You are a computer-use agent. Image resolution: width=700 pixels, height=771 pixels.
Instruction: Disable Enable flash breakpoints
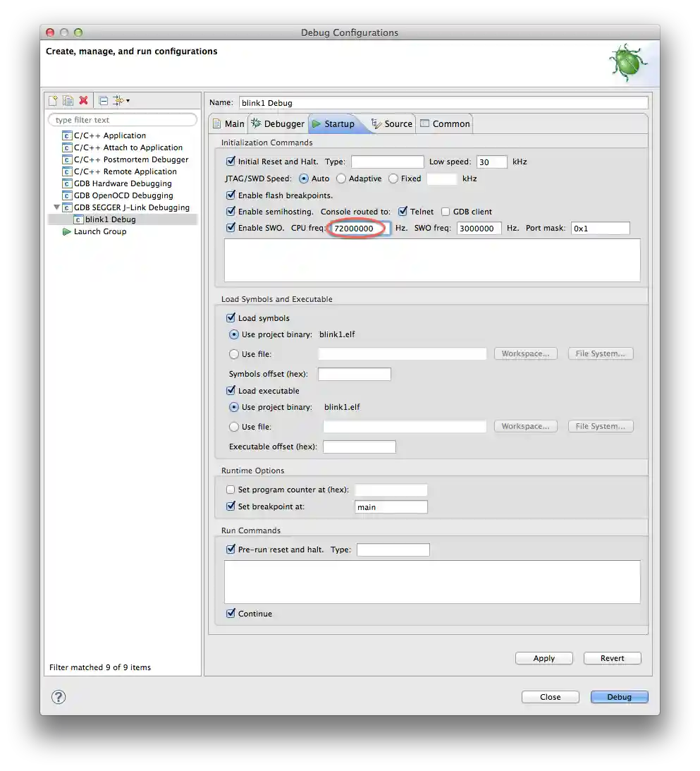tap(231, 195)
